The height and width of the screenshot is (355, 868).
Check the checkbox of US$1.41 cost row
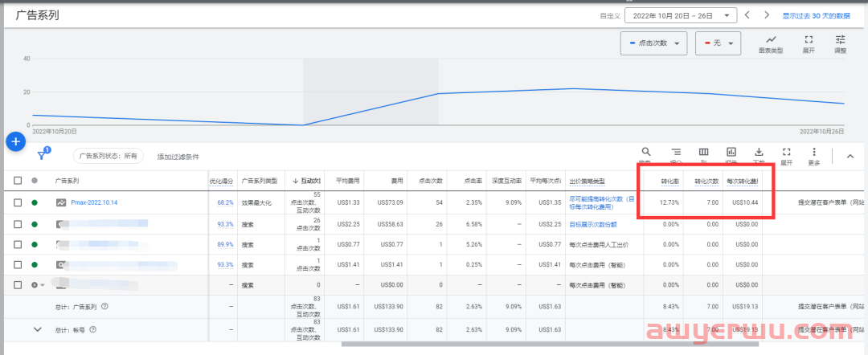[18, 265]
